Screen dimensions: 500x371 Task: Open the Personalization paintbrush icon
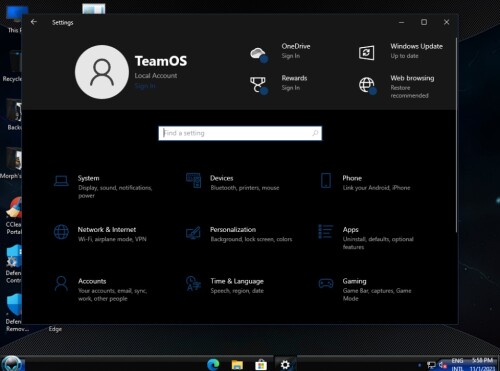coord(193,233)
